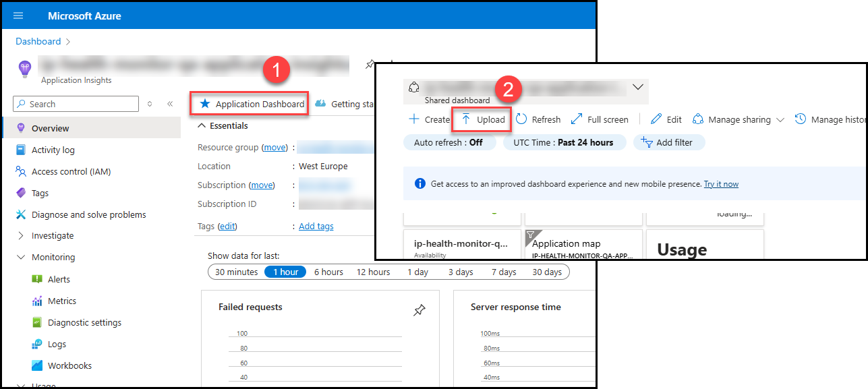Click the Tags edit link
Screen dimensions: 868x389
click(227, 226)
